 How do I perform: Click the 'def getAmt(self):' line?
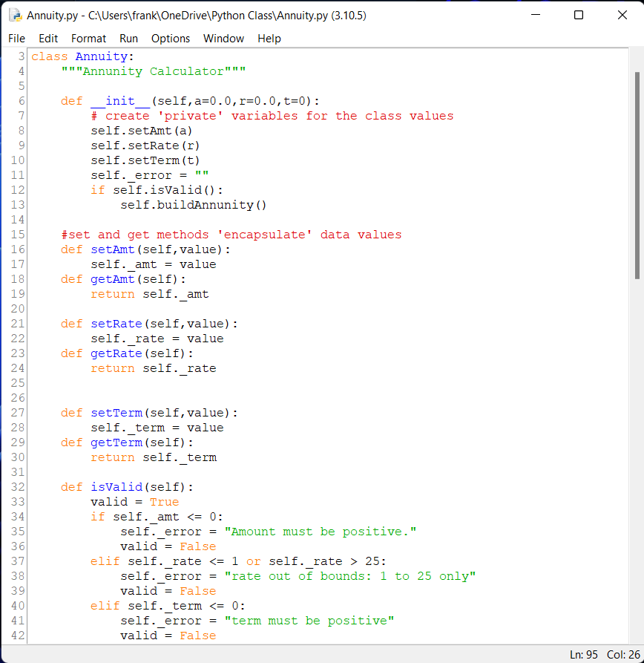[123, 279]
